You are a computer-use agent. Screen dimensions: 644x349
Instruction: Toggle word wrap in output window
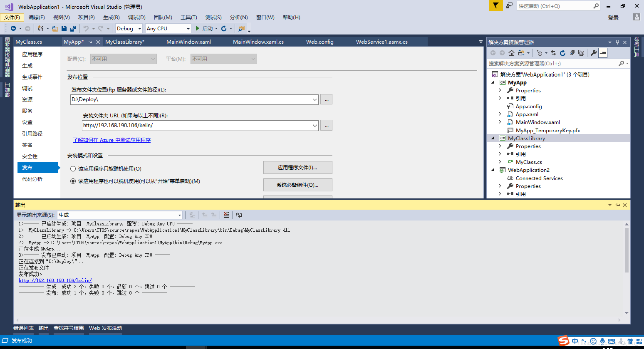(x=239, y=215)
